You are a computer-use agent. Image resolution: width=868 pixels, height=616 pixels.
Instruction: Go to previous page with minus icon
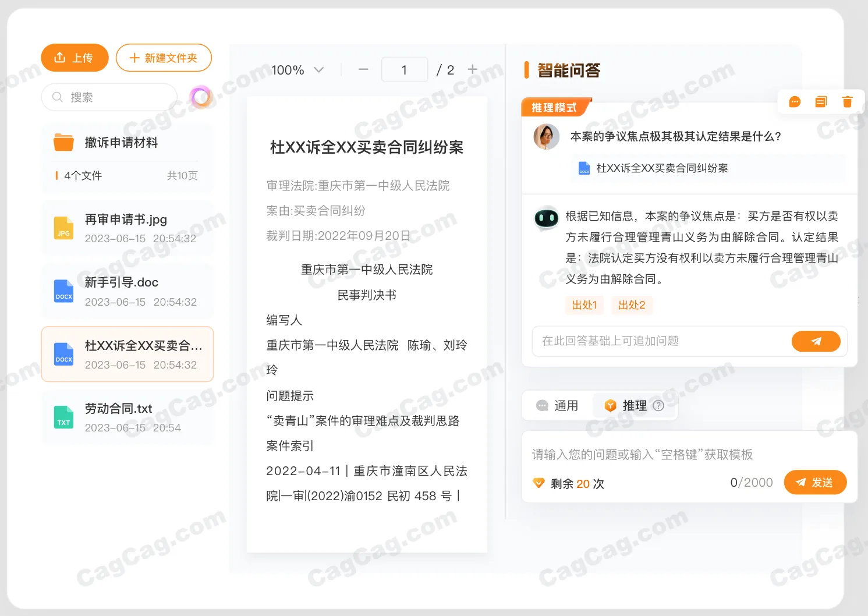(x=363, y=69)
